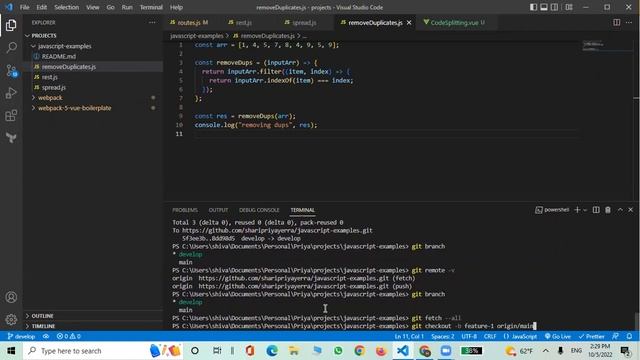The image size is (640, 360).
Task: Split the editor to the right
Action: [x=616, y=22]
